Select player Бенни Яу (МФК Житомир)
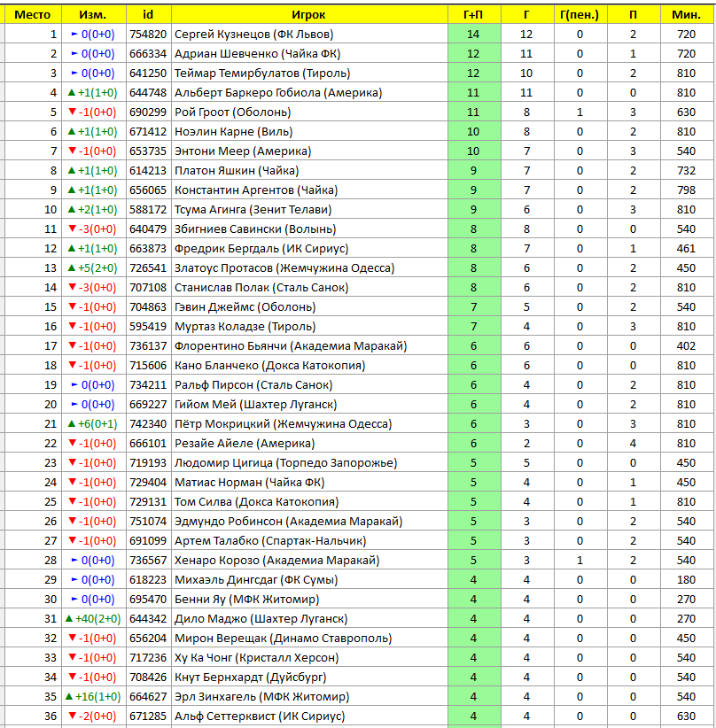This screenshot has height=728, width=716. 246,600
